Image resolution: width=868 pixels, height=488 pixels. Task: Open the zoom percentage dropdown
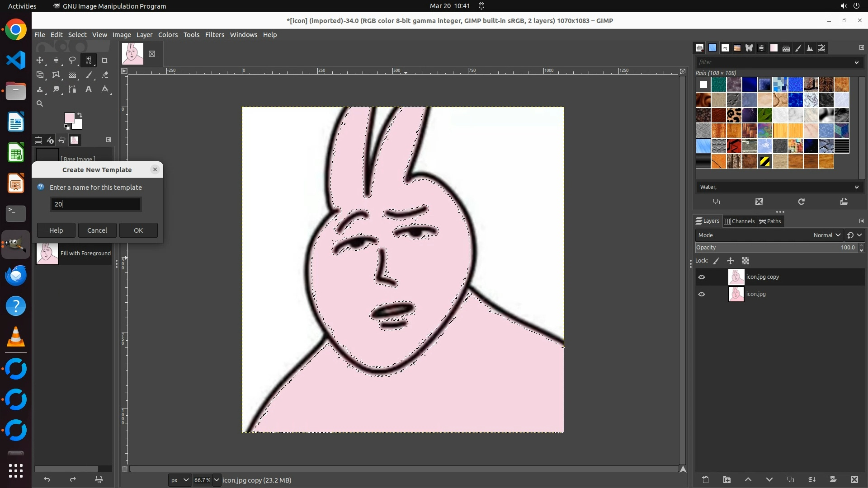click(x=216, y=480)
